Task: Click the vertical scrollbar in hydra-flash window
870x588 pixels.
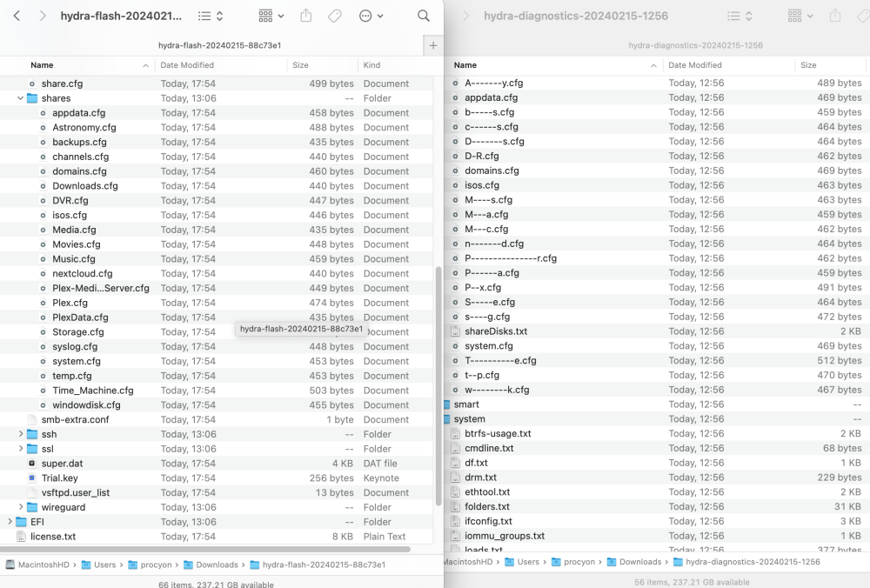Action: [438, 385]
